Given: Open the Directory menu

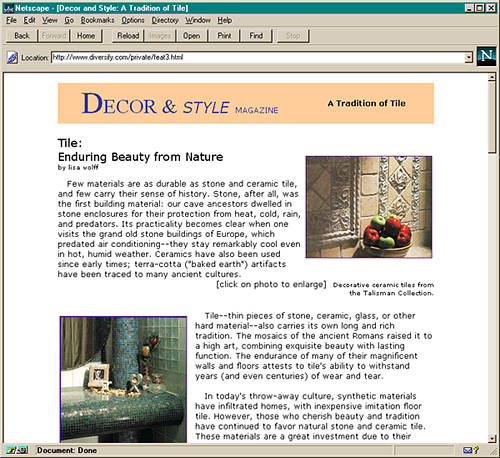Looking at the screenshot, I should coord(165,20).
